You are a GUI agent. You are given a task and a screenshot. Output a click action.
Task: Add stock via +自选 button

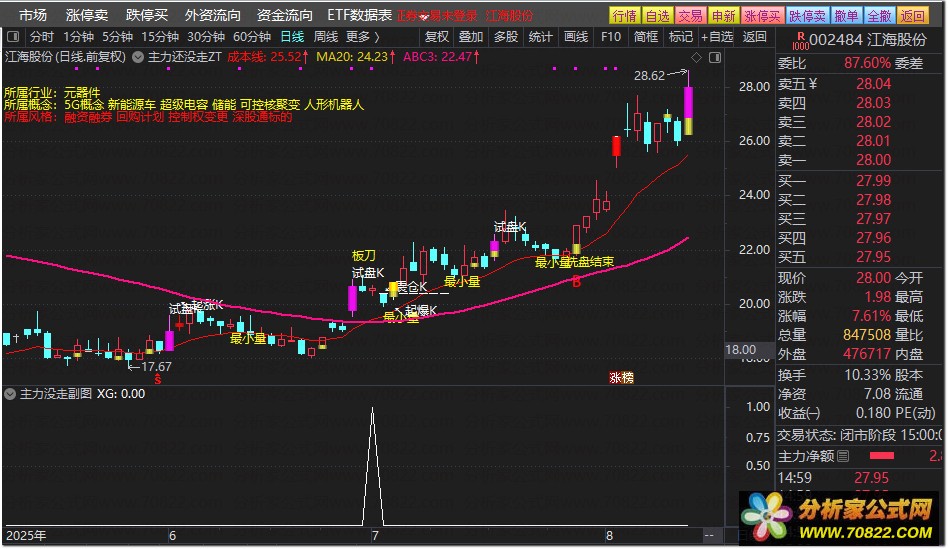click(x=717, y=37)
